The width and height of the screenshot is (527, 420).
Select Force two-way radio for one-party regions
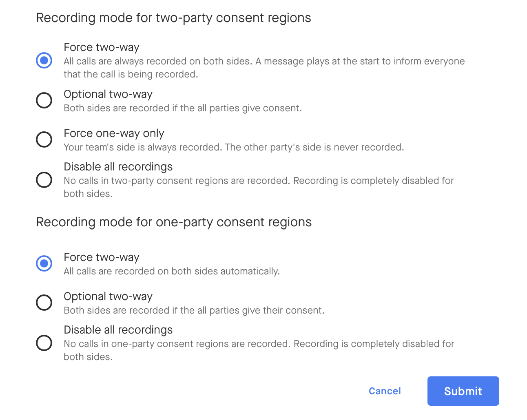44,263
